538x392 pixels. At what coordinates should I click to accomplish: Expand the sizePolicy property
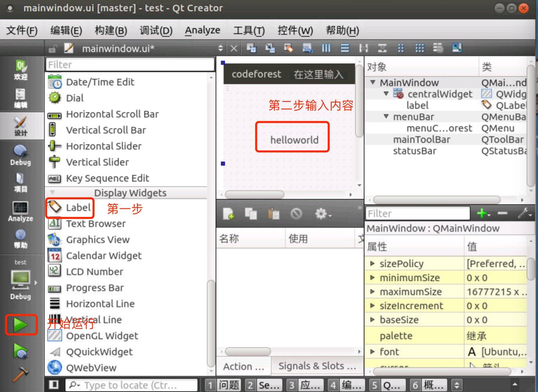point(372,263)
